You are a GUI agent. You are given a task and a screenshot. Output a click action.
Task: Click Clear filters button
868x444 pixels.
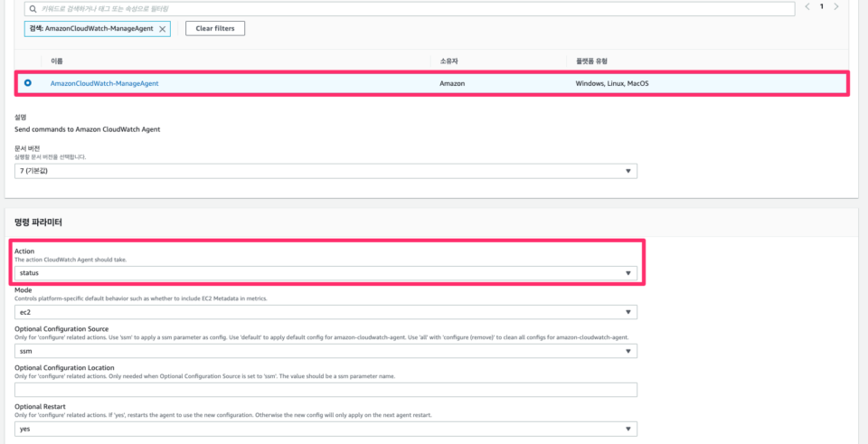pyautogui.click(x=215, y=28)
